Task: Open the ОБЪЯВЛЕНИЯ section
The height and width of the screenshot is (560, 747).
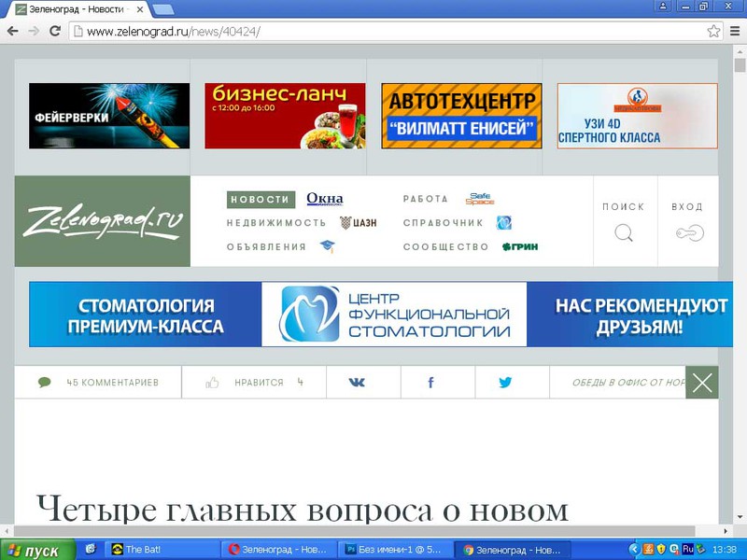Action: point(266,247)
